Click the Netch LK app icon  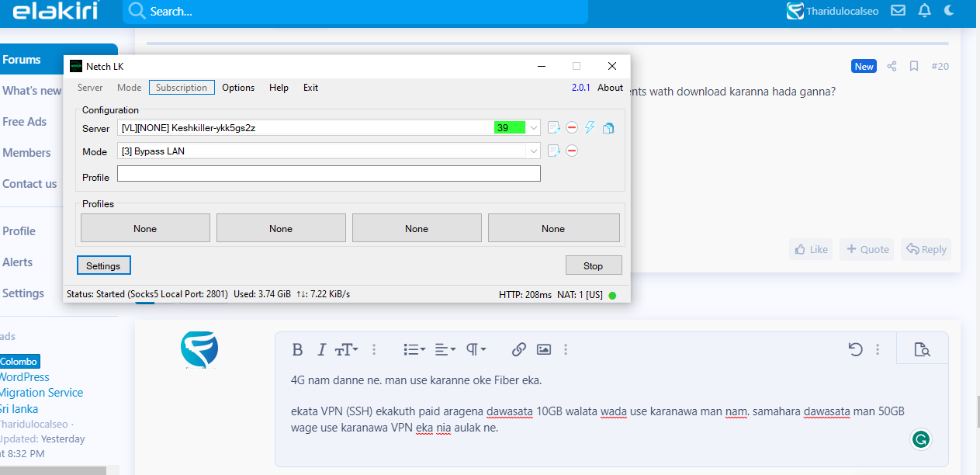[x=76, y=66]
